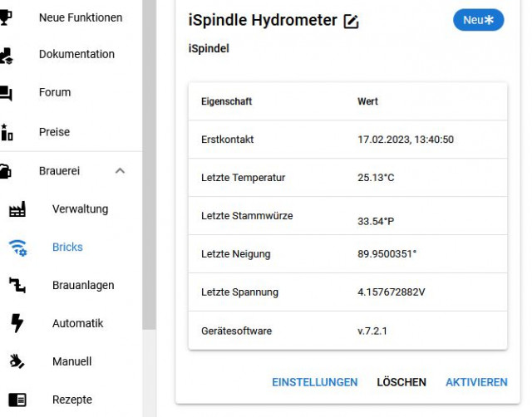The height and width of the screenshot is (417, 532).
Task: Click the Brauerei beer mug icon
Action: click(x=6, y=171)
